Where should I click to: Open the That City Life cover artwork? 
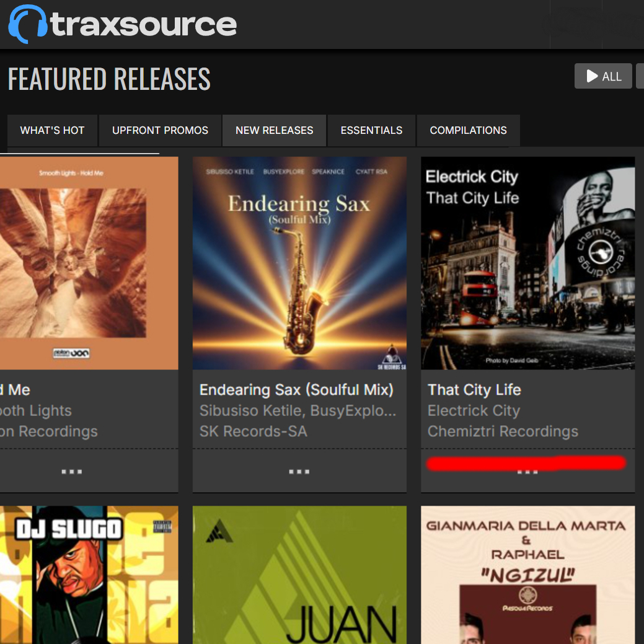tap(527, 263)
